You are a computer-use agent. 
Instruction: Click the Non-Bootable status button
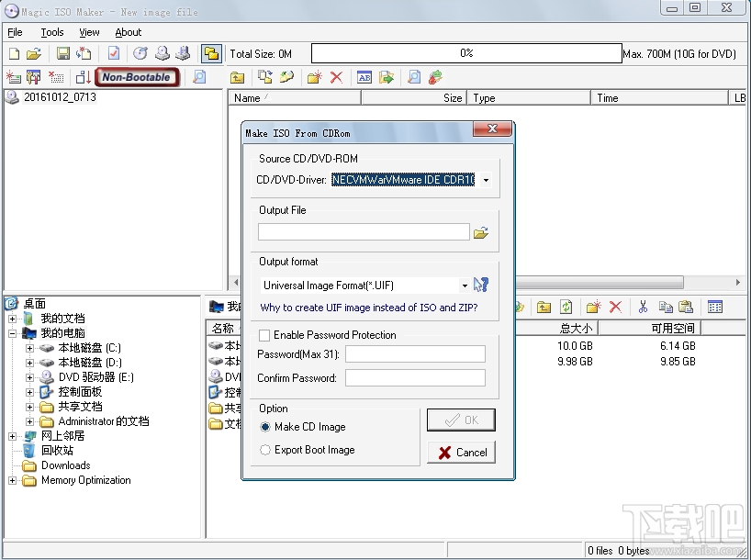tap(137, 77)
